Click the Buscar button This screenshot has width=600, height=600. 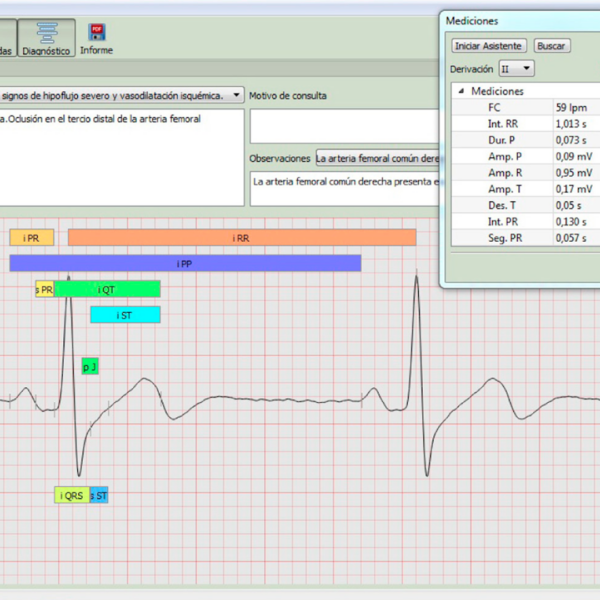551,46
